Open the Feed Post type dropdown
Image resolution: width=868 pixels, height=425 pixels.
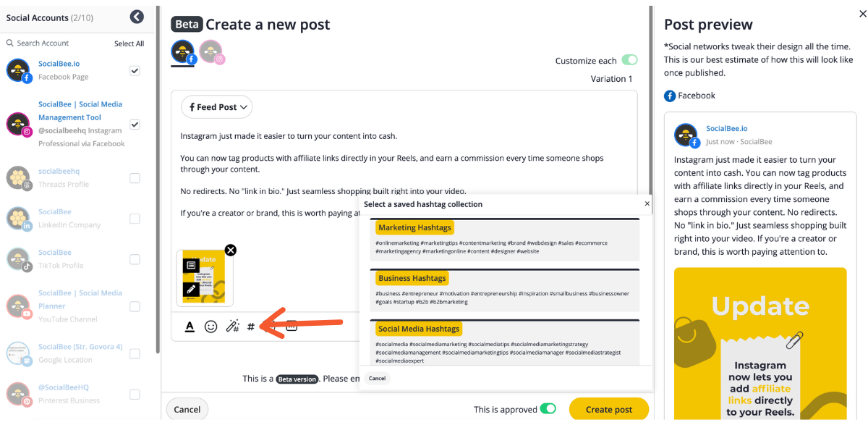pos(217,107)
